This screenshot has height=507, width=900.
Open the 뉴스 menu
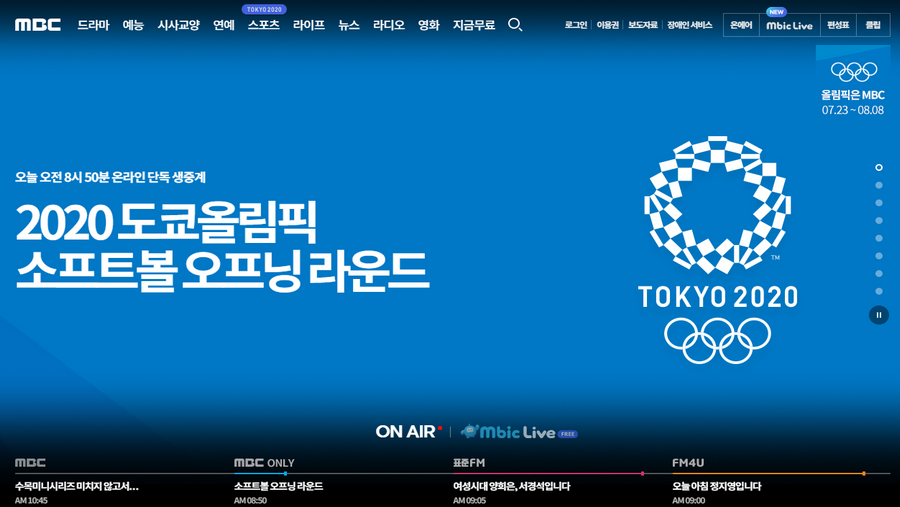[x=349, y=25]
